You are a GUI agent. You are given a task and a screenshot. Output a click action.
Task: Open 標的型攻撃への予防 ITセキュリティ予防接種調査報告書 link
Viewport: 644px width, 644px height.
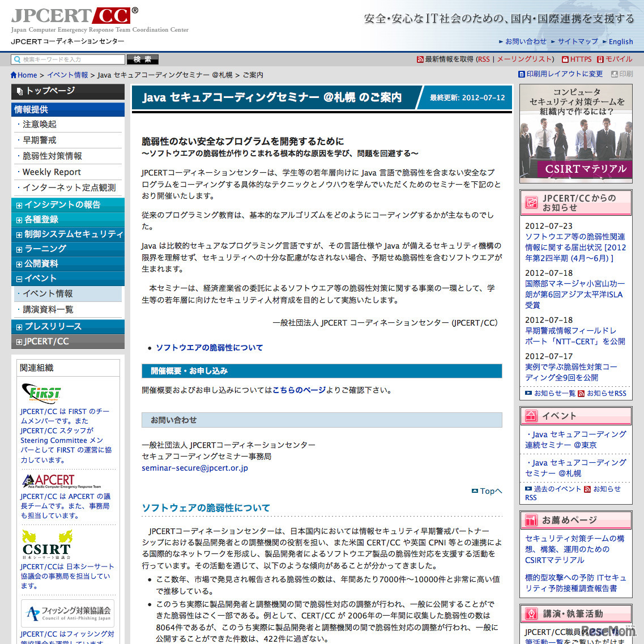coord(575,583)
